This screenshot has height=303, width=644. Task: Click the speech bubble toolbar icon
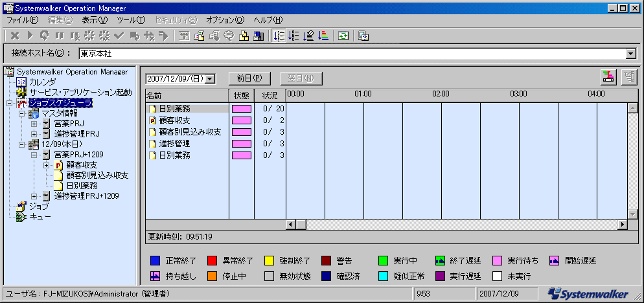click(229, 36)
